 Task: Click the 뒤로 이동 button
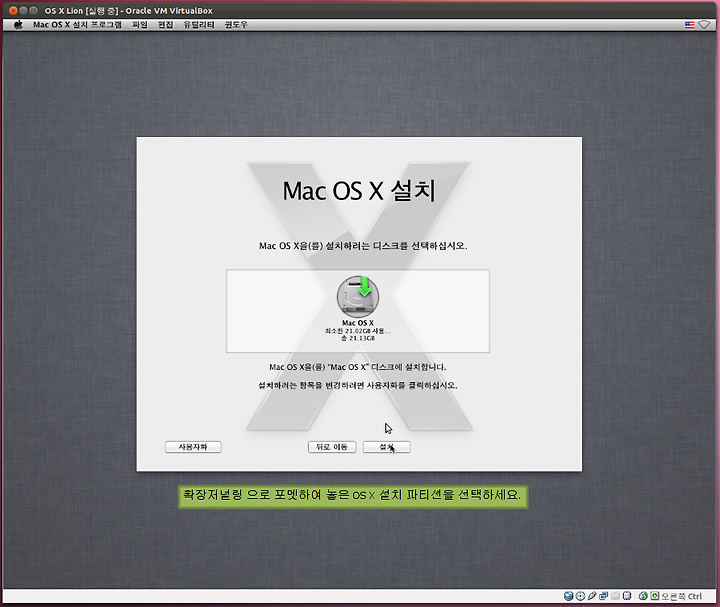332,447
